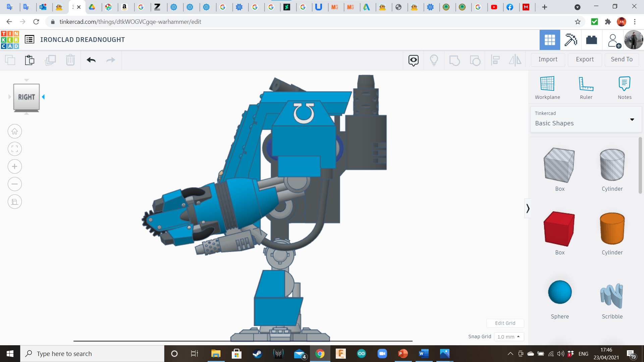Viewport: 644px width, 362px height.
Task: Open the Align tool
Action: point(495,60)
